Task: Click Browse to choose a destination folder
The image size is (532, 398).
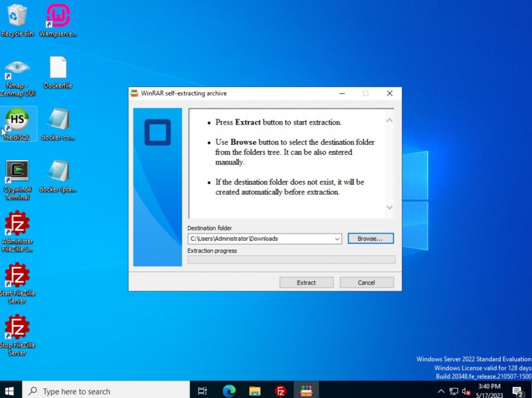Action: [370, 238]
